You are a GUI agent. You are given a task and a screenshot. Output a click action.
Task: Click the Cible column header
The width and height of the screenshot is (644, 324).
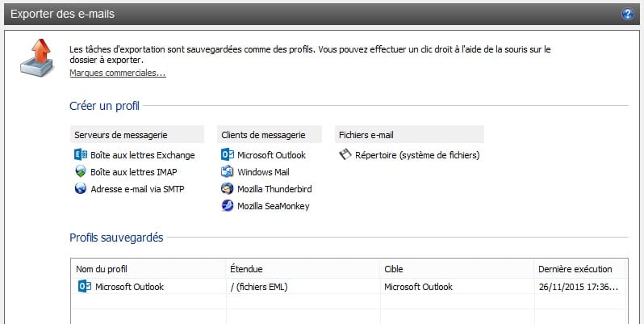pos(394,268)
